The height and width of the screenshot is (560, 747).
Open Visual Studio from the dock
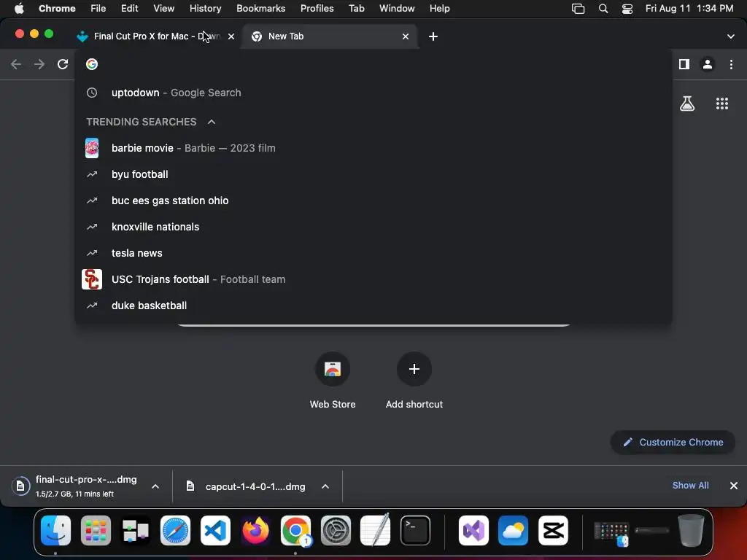coord(473,531)
